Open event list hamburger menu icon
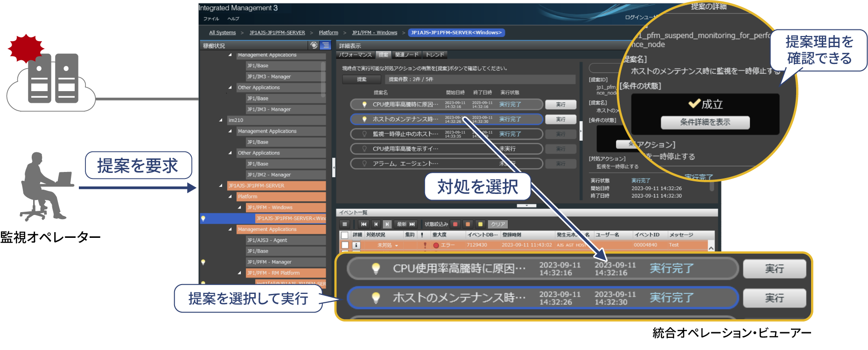 pyautogui.click(x=345, y=224)
